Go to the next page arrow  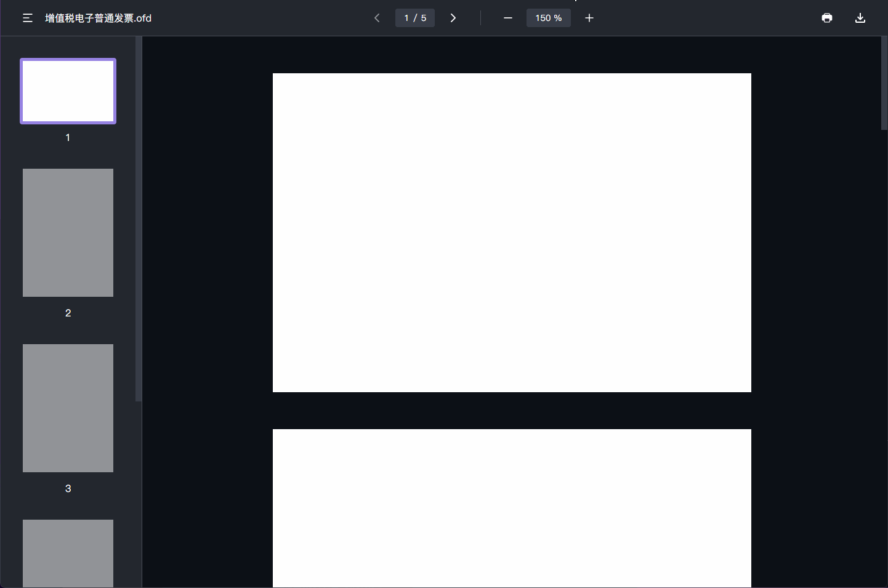point(453,18)
